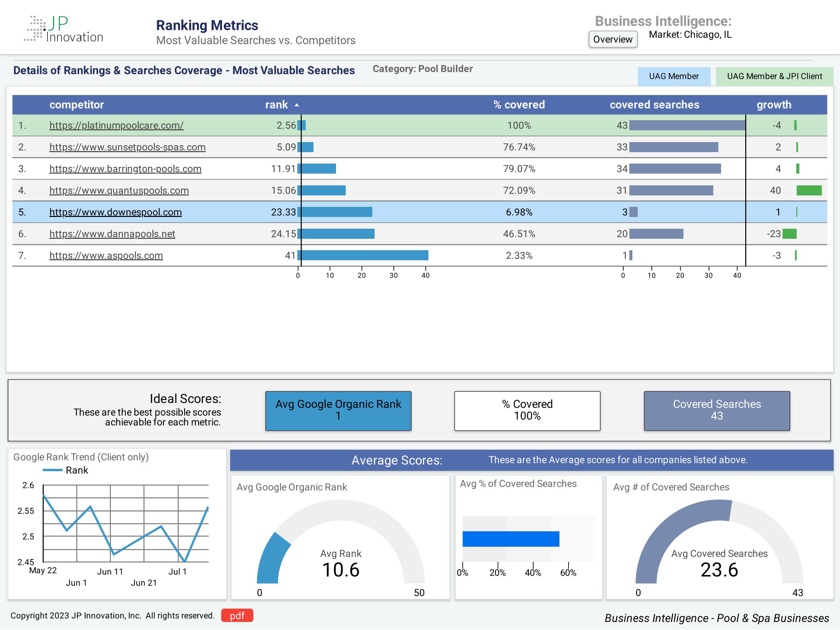Open sunsetpools-spas.com link
This screenshot has width=840, height=630.
click(127, 147)
